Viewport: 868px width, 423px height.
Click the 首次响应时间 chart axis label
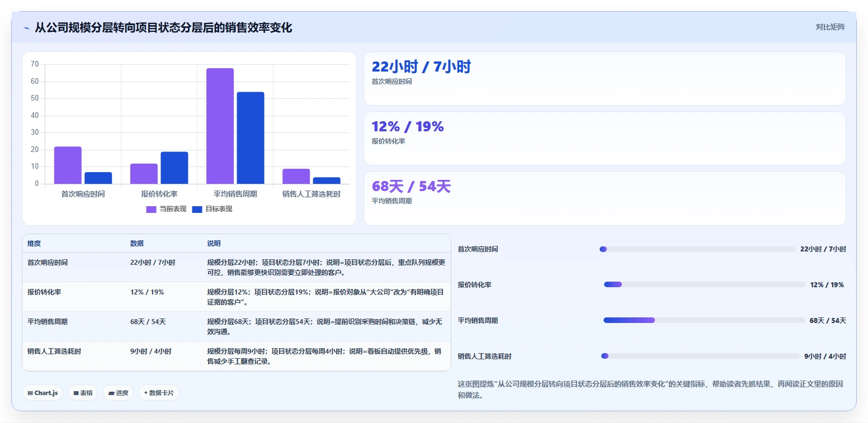[x=83, y=194]
